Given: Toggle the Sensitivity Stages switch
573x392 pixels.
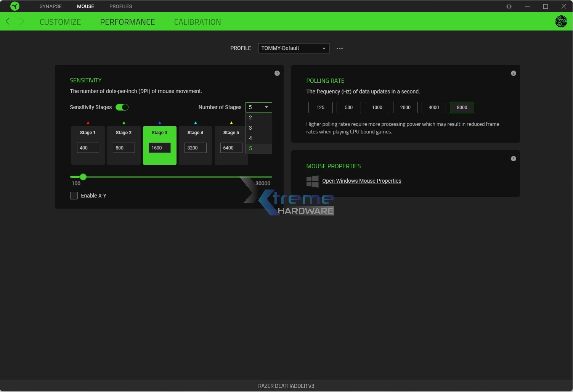Looking at the screenshot, I should tap(122, 107).
